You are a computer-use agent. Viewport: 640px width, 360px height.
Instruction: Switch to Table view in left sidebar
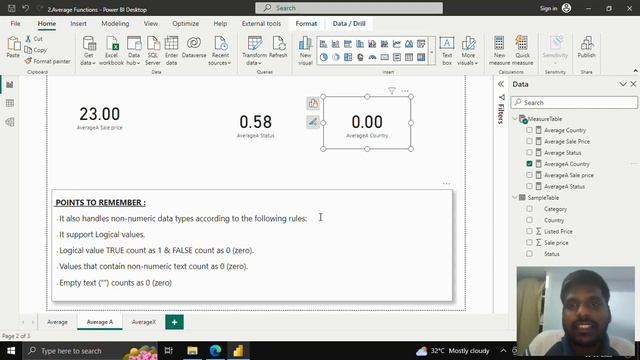(x=10, y=103)
